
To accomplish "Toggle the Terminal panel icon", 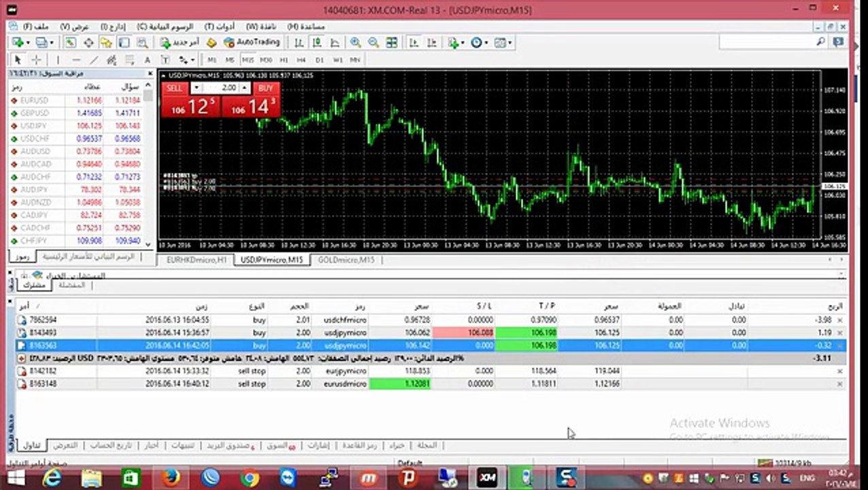I will pyautogui.click(x=124, y=42).
